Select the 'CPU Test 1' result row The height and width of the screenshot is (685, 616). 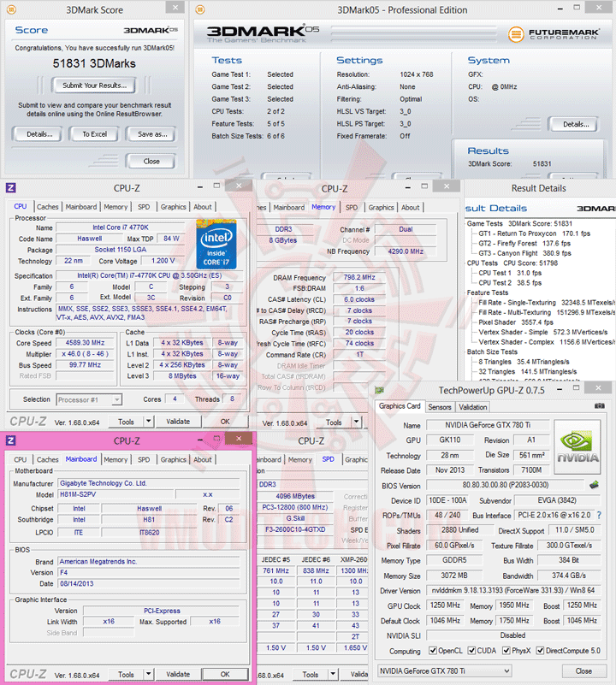pyautogui.click(x=510, y=273)
